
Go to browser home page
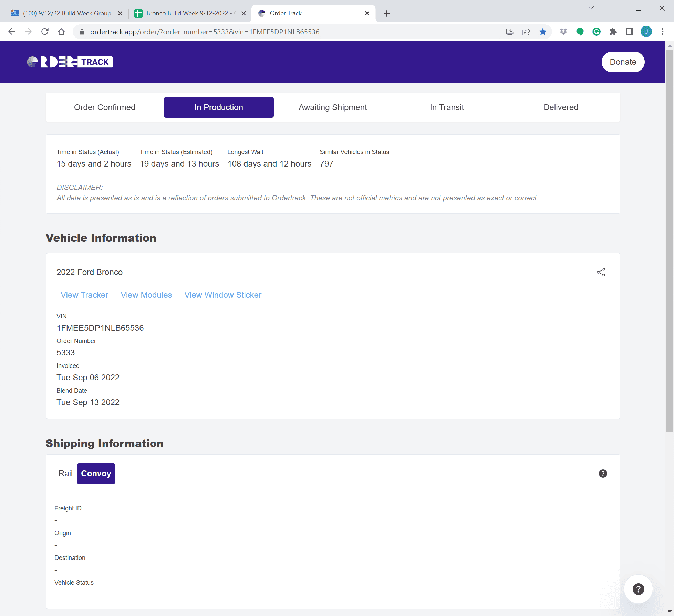tap(61, 32)
